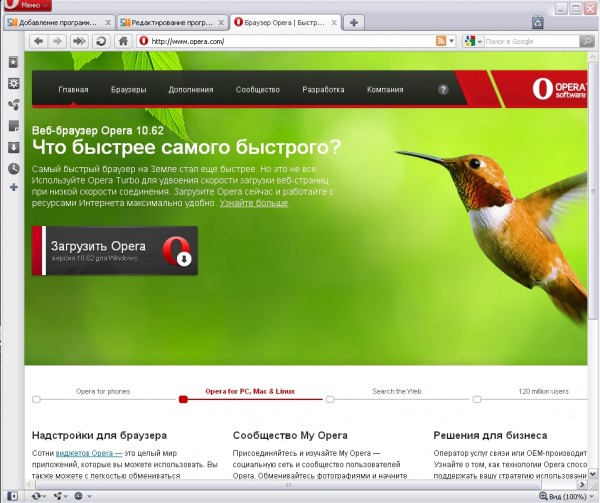Click the vertical scrollbar down arrow
This screenshot has height=503, width=600.
(x=593, y=474)
